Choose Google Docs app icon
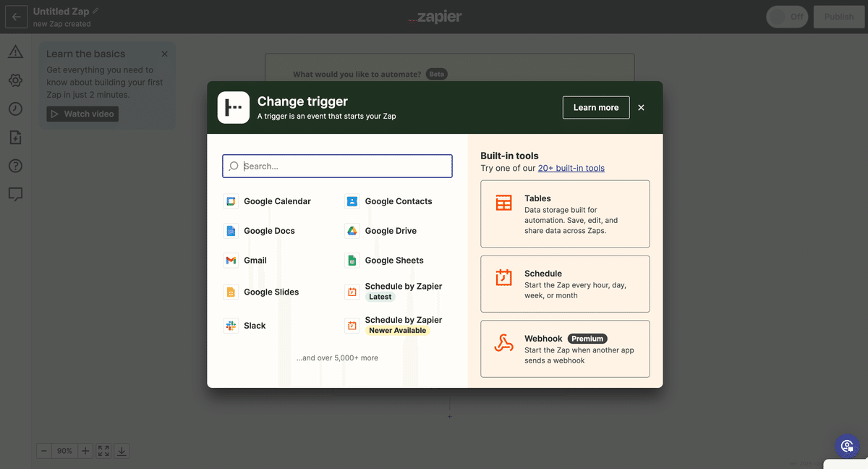 click(x=231, y=231)
